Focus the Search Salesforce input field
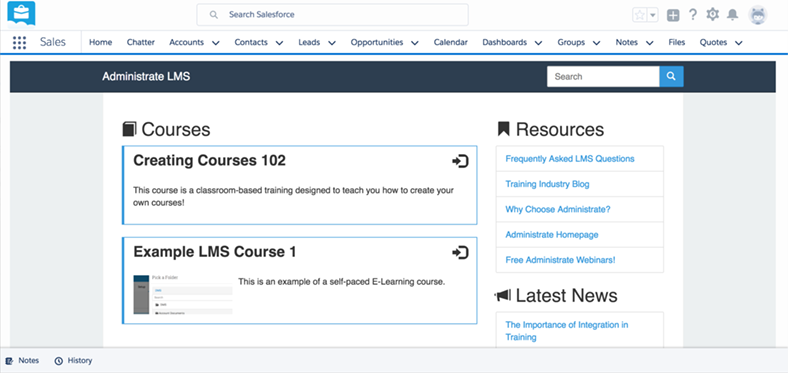788x373 pixels. pos(332,15)
